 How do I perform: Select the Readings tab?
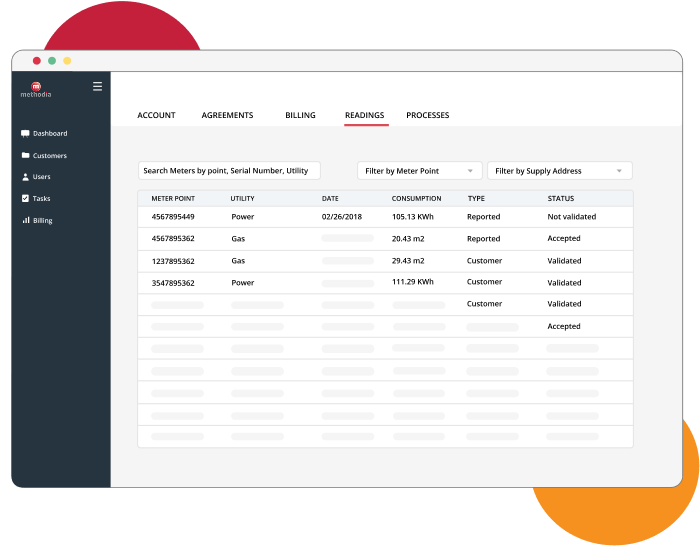(x=364, y=116)
